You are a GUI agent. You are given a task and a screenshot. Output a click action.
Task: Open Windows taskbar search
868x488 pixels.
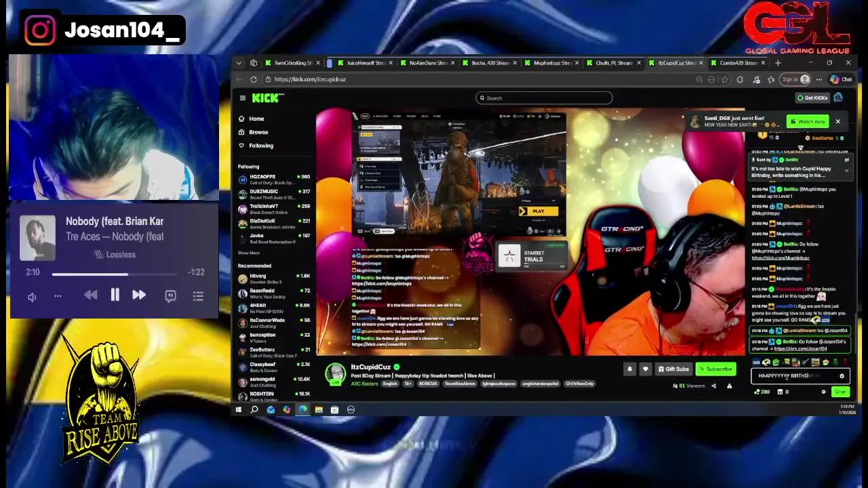click(254, 409)
